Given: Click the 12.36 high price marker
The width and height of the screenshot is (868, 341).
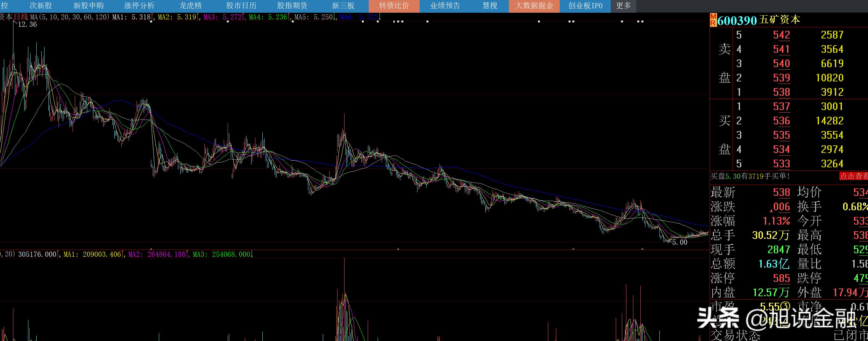Looking at the screenshot, I should tap(27, 24).
